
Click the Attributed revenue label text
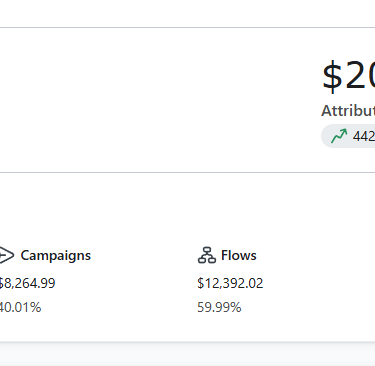point(348,111)
